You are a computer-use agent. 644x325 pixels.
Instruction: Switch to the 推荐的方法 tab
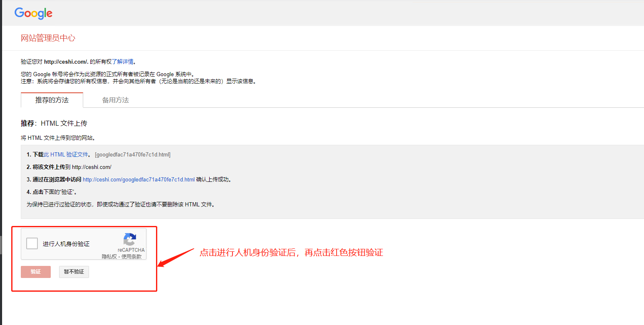[52, 100]
